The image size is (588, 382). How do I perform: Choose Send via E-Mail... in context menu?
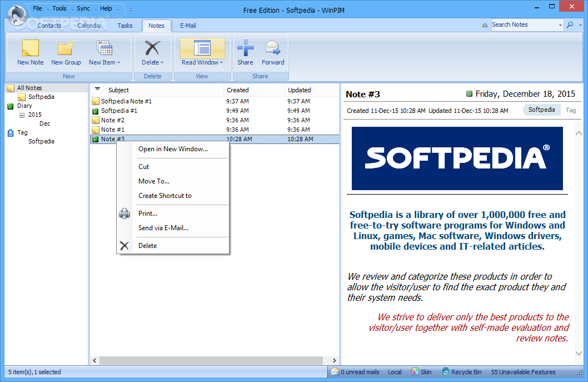tap(173, 228)
